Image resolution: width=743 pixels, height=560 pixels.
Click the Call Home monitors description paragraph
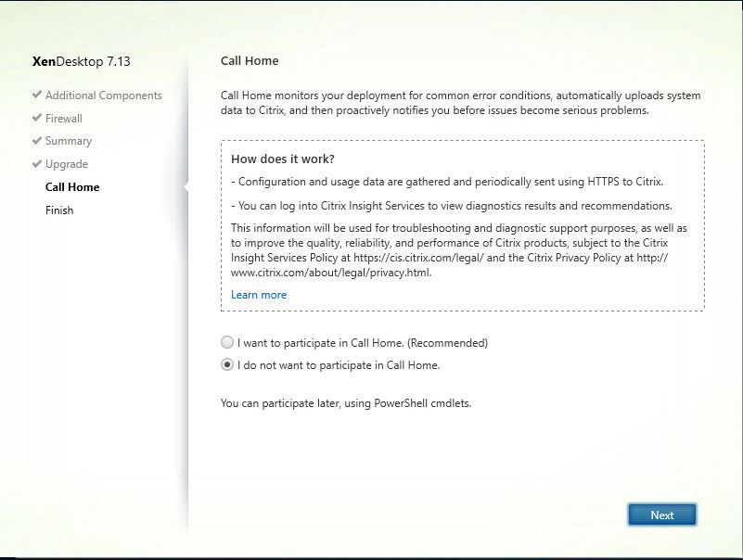click(x=460, y=103)
